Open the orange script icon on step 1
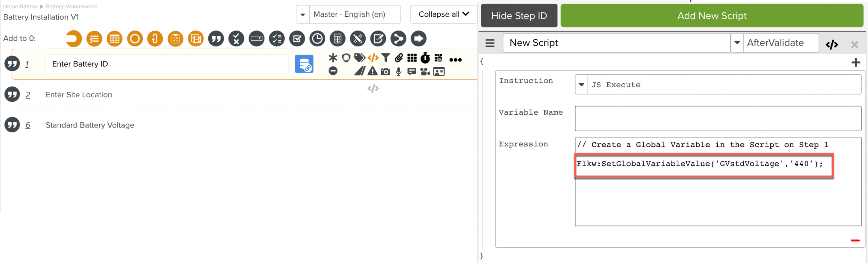The image size is (868, 263). [373, 58]
